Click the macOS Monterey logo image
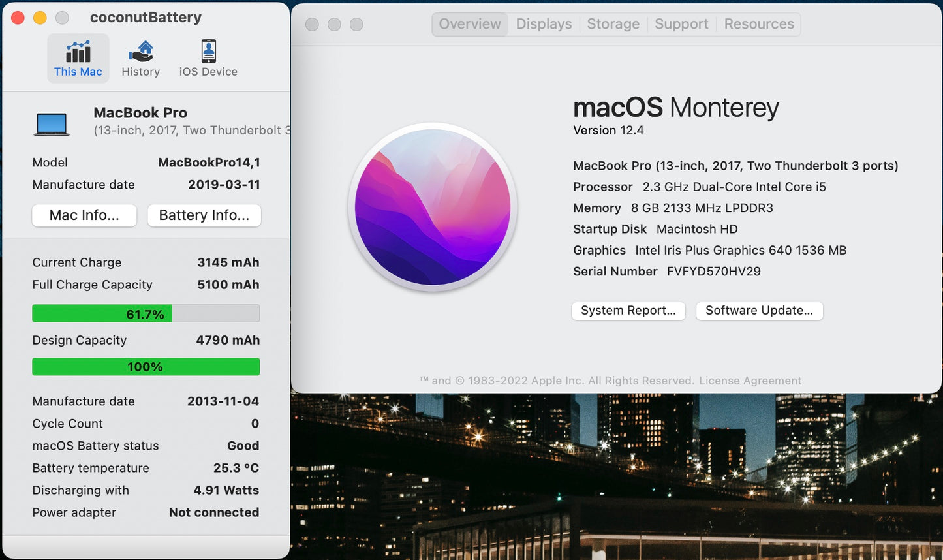Image resolution: width=943 pixels, height=560 pixels. 433,207
